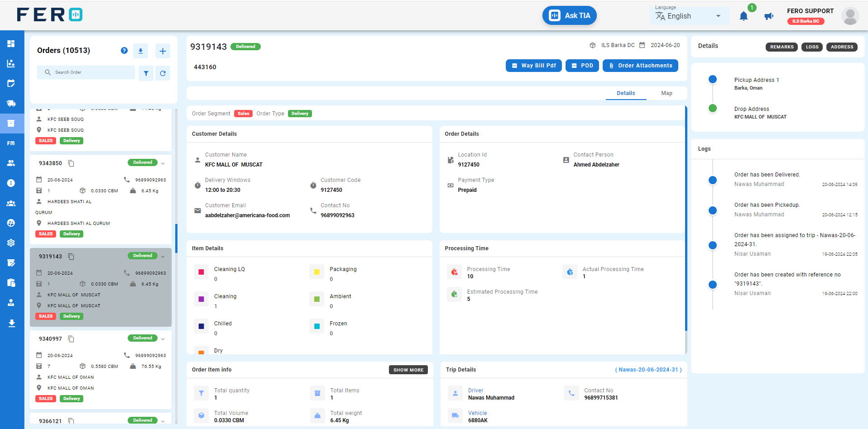Screen dimensions: 868x429
Task: Click the Cleaning purple color swatch
Action: 201,299
